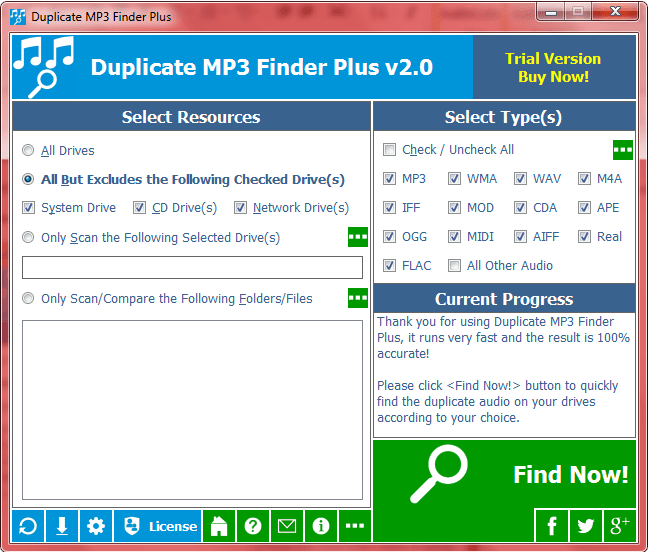Image resolution: width=648 pixels, height=552 pixels.
Task: Click three-dots button beside Only Scan Selected Drive(s)
Action: [358, 237]
